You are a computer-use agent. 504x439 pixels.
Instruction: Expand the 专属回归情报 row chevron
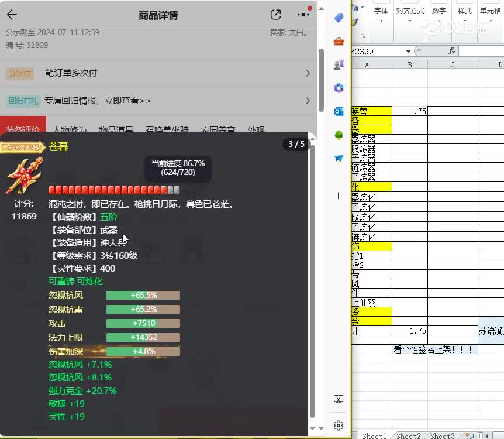308,101
